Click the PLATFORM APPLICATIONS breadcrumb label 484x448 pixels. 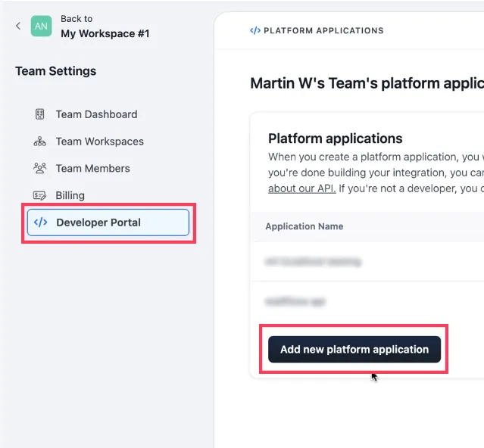[x=323, y=30]
